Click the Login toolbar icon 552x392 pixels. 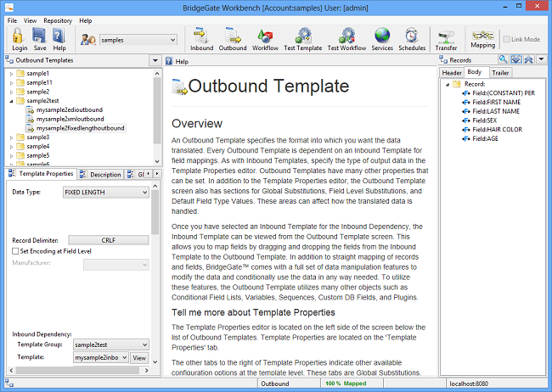pyautogui.click(x=19, y=39)
